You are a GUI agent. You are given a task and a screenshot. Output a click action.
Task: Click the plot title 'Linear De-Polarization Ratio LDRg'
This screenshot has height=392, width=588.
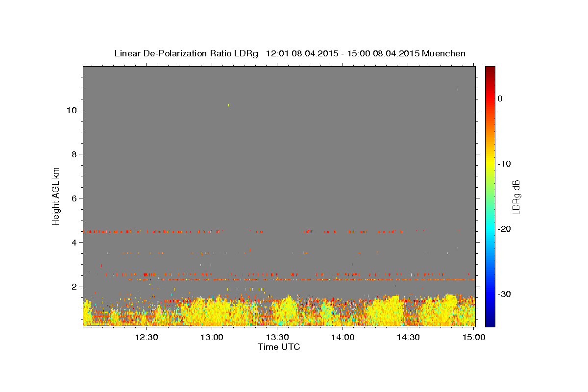point(186,53)
